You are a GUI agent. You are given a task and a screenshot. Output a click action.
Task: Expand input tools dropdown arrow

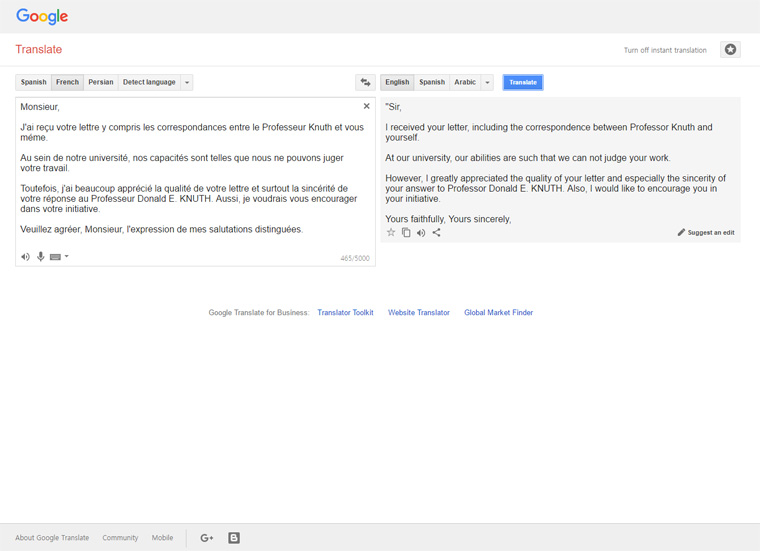tap(67, 256)
